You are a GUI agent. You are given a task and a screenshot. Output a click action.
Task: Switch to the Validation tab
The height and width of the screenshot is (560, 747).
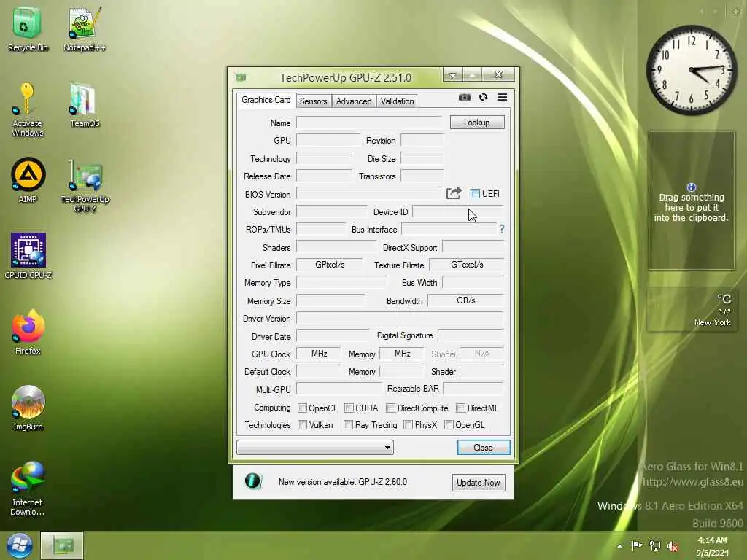click(397, 101)
